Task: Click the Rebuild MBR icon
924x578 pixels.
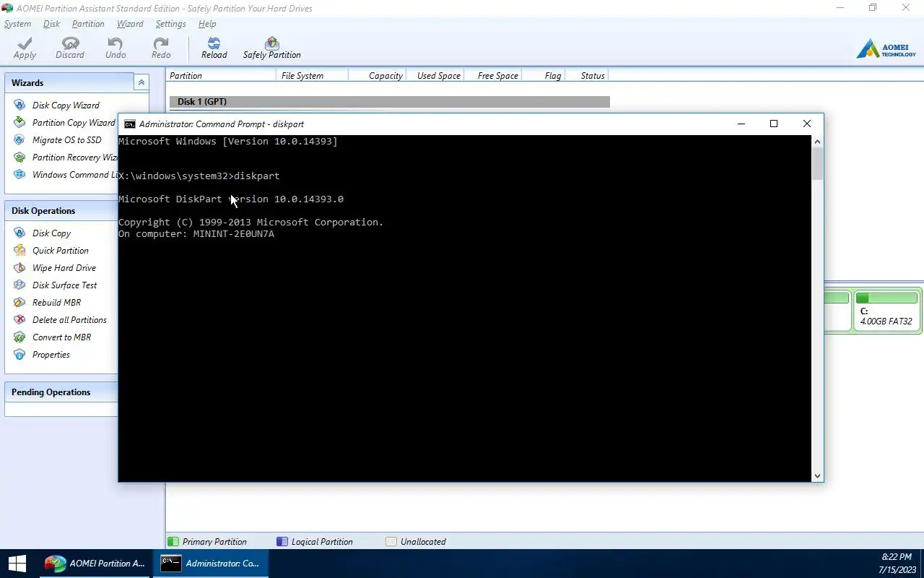Action: tap(19, 303)
